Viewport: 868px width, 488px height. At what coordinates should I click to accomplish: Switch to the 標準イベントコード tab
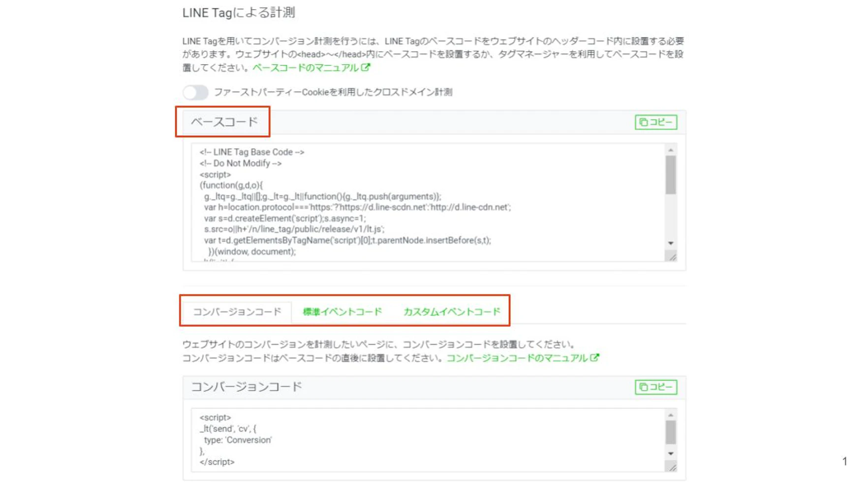[x=342, y=312]
